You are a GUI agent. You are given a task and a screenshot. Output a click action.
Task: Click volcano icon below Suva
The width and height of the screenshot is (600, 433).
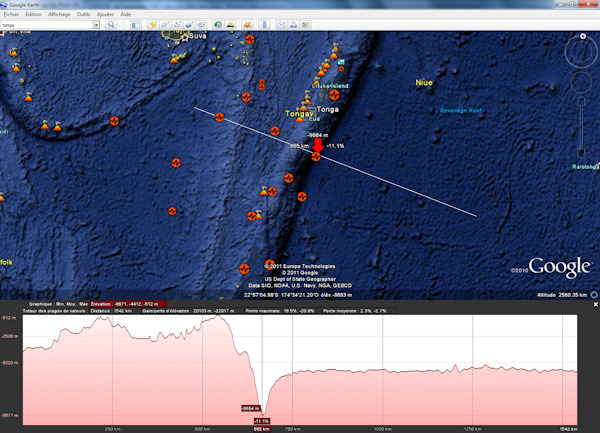(174, 59)
